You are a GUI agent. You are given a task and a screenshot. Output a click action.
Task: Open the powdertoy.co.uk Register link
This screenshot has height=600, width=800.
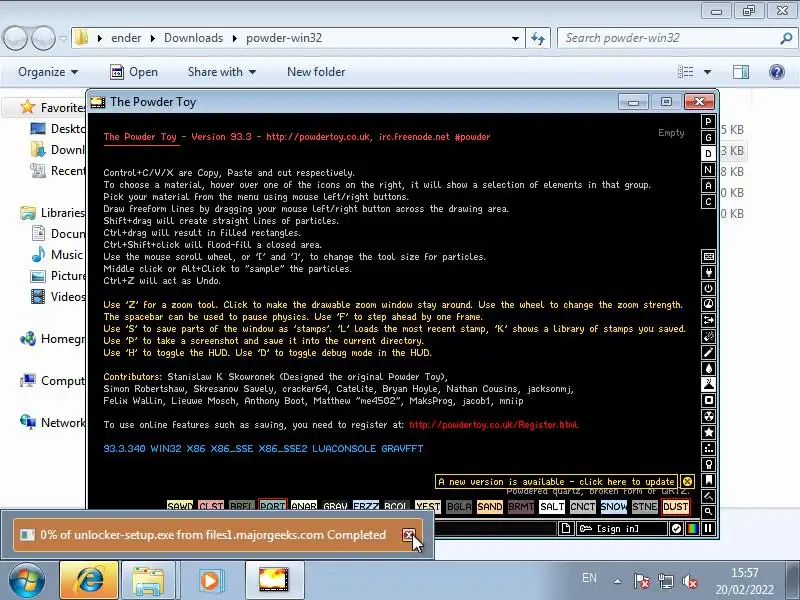tap(493, 424)
